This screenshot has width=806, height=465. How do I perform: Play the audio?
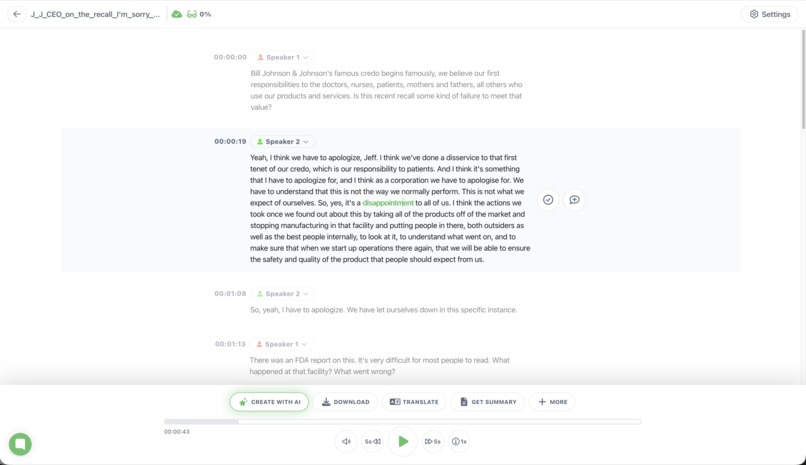pyautogui.click(x=403, y=441)
